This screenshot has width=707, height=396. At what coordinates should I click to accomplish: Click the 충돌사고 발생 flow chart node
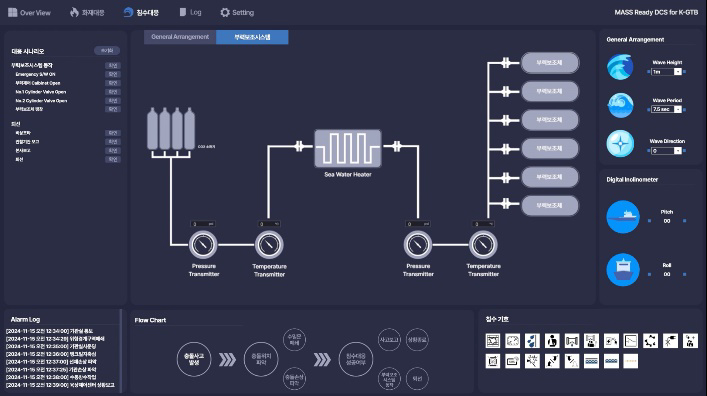click(x=194, y=359)
